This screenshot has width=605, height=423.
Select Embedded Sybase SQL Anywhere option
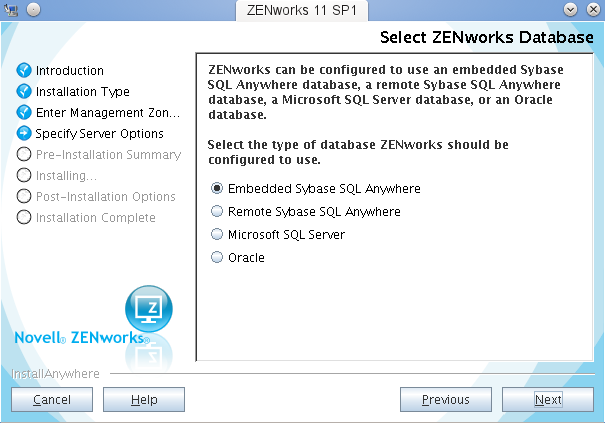[216, 188]
